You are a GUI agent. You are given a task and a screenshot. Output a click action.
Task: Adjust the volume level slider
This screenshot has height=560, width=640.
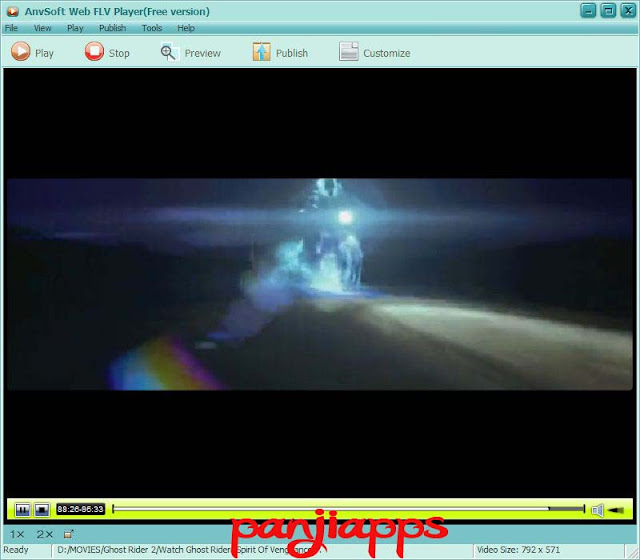tap(616, 510)
